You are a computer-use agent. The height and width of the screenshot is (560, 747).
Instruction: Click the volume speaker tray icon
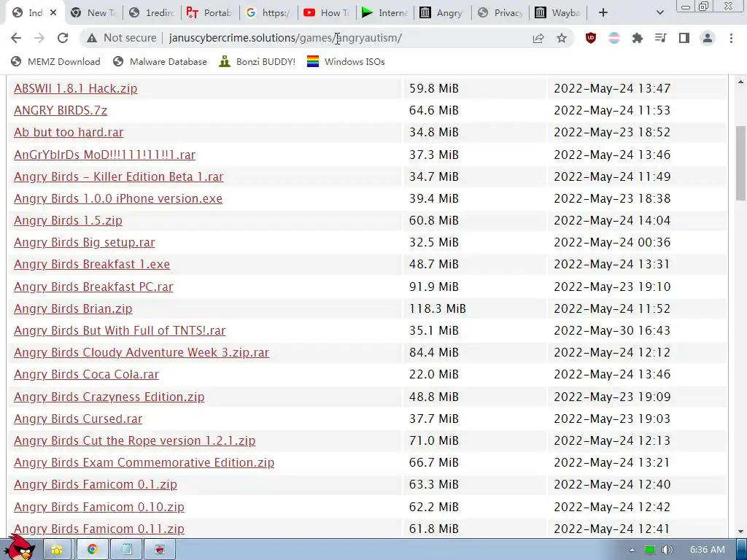(667, 550)
